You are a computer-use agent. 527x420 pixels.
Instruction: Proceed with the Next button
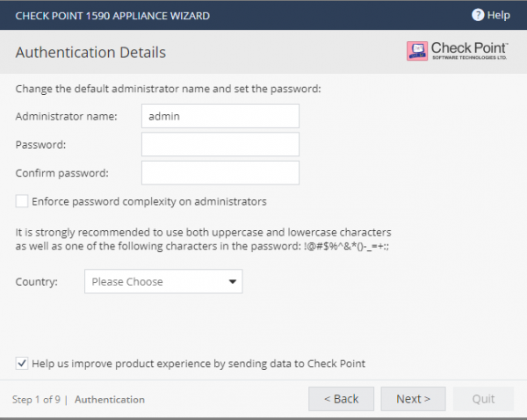pyautogui.click(x=413, y=399)
